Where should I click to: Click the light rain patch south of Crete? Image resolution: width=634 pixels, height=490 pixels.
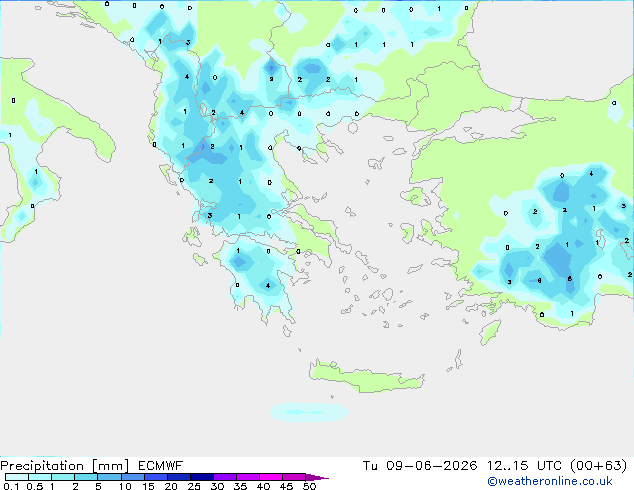[309, 412]
